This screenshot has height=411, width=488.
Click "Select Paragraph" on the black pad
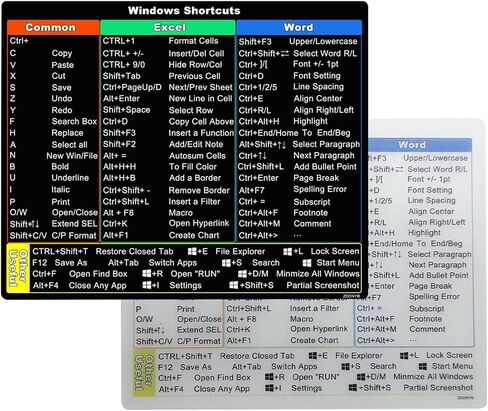point(326,144)
